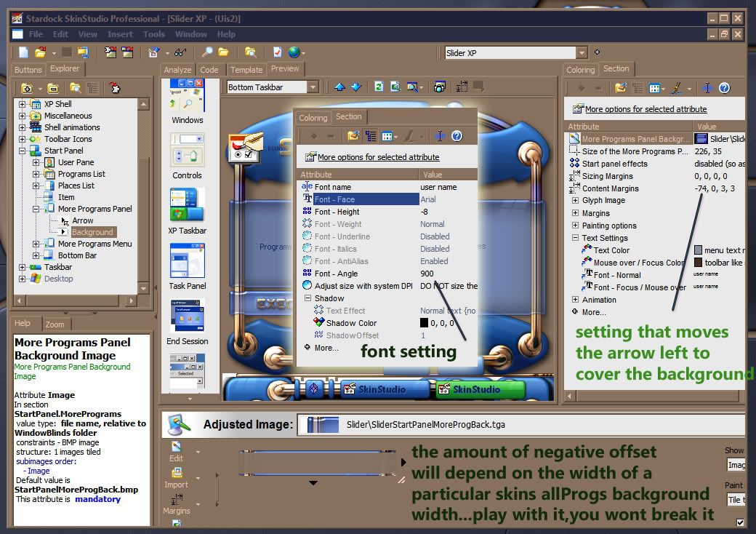Click the green refresh icon in Preview toolbar
The width and height of the screenshot is (756, 534).
(x=379, y=87)
